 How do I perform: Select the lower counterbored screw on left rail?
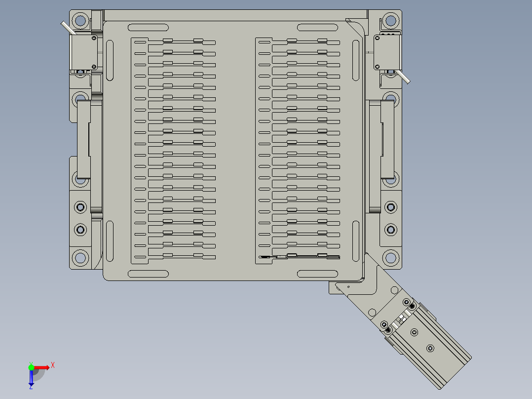[80, 230]
